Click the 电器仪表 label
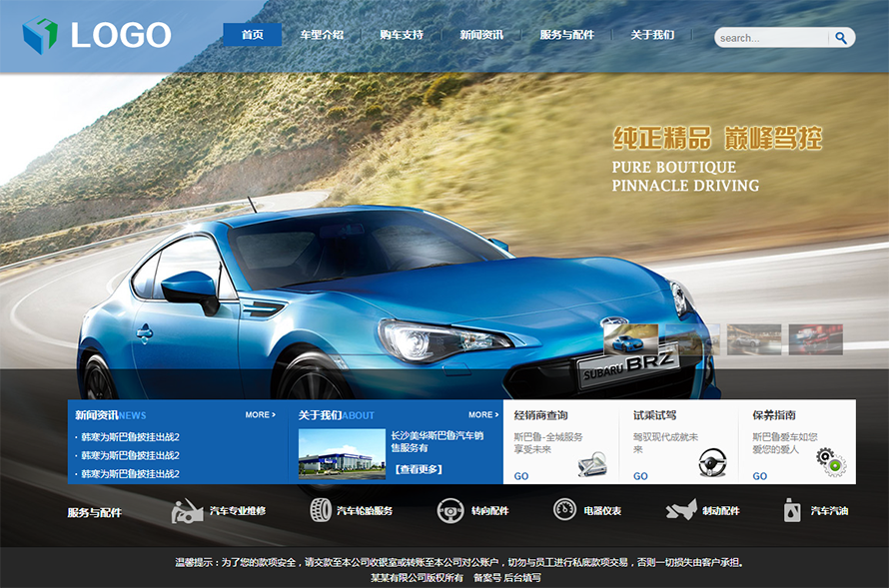This screenshot has height=588, width=889. pos(602,510)
